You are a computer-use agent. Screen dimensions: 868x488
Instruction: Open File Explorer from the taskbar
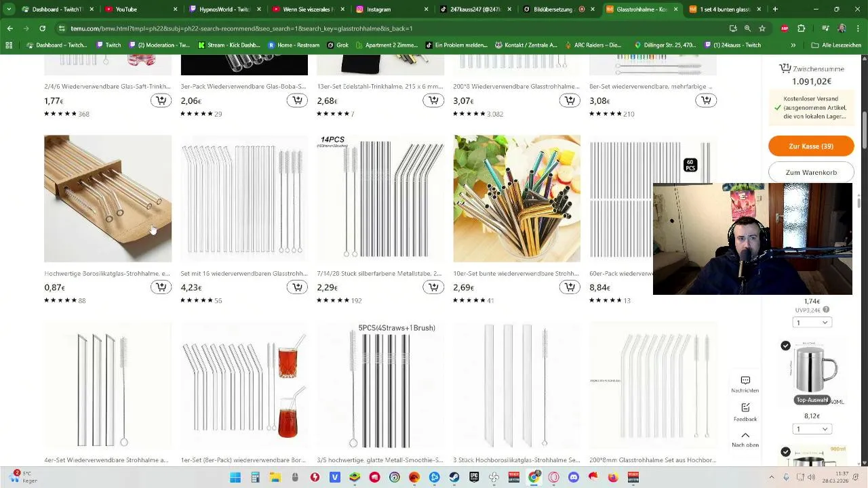275,477
